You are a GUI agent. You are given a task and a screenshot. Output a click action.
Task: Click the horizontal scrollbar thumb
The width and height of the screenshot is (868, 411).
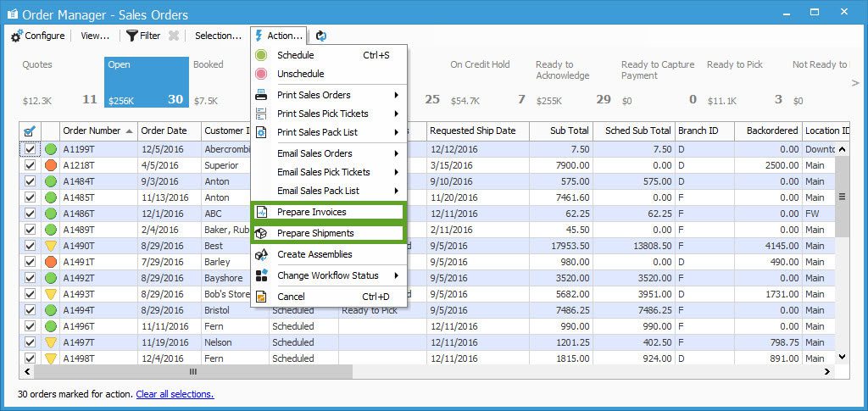(193, 372)
